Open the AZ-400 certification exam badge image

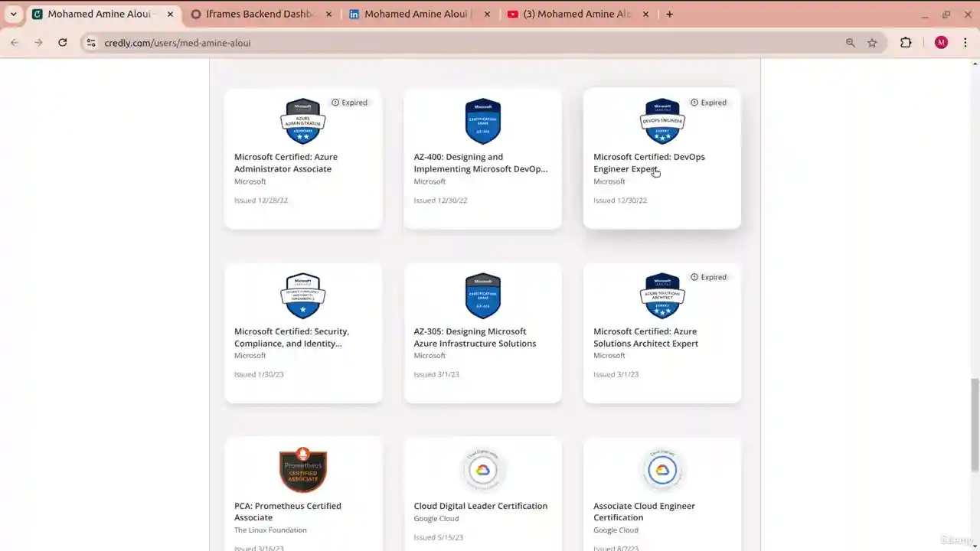click(x=483, y=121)
